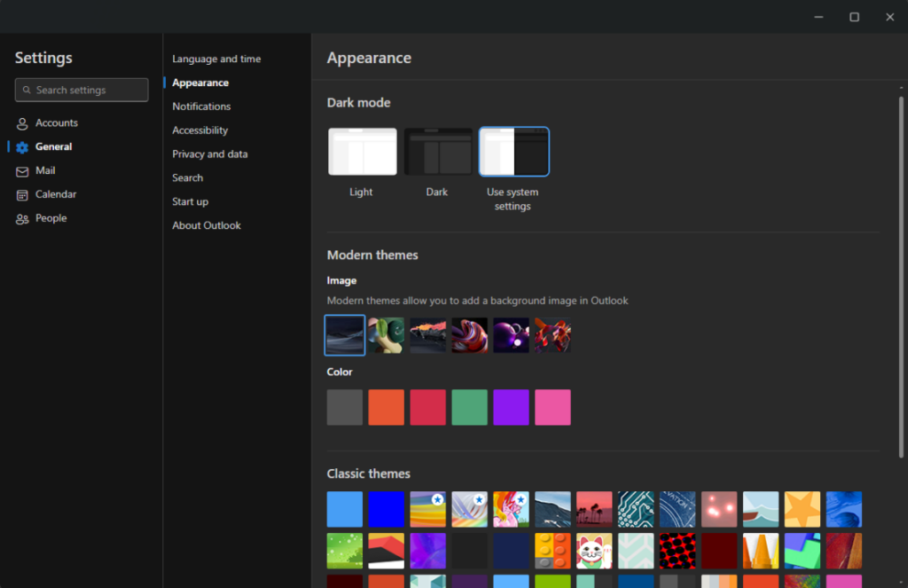
Task: Select the mint chevron pattern classic theme
Action: click(636, 551)
